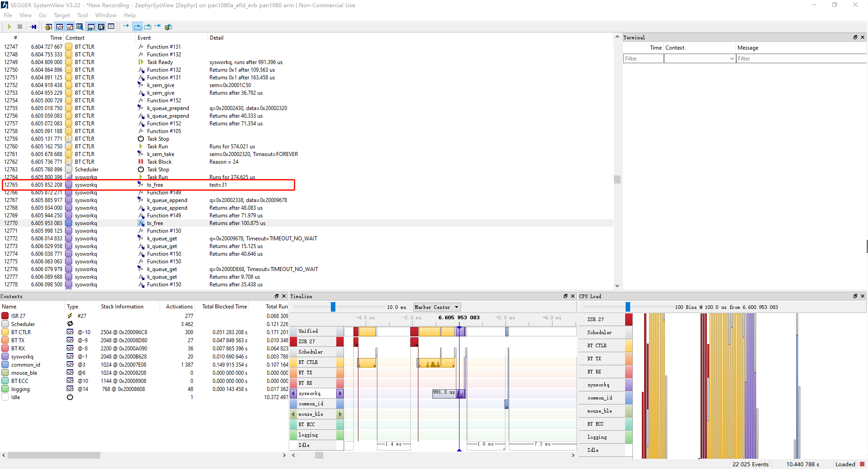Adjust the Timeline zoom slider handle

pos(333,307)
